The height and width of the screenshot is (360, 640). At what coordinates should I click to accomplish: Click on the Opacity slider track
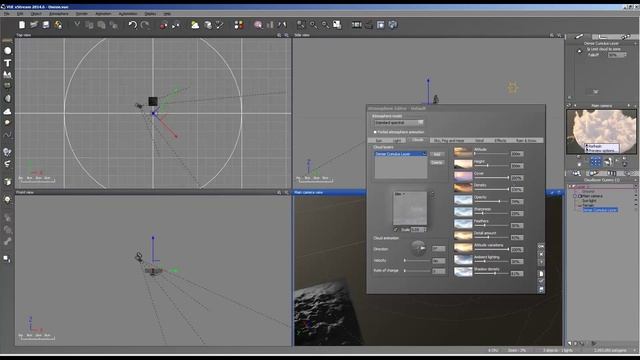491,202
